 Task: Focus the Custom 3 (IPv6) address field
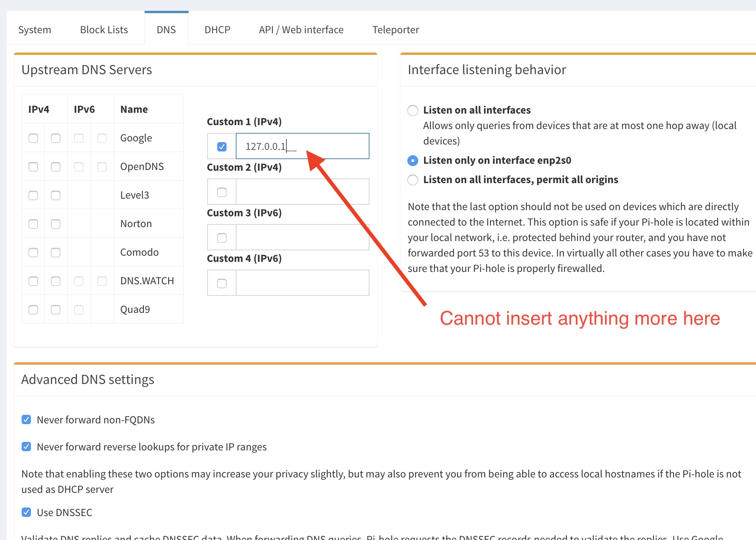tap(303, 237)
